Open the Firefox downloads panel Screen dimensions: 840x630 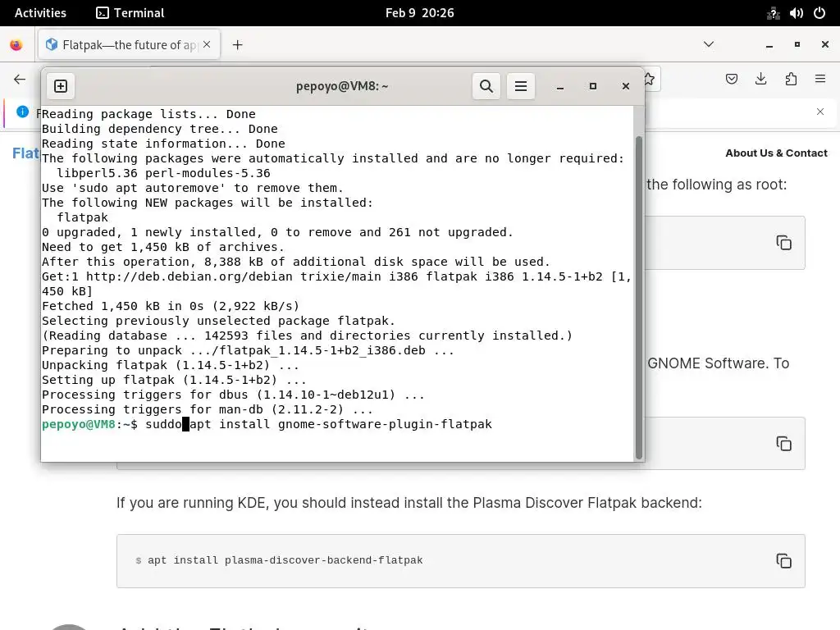pyautogui.click(x=760, y=80)
